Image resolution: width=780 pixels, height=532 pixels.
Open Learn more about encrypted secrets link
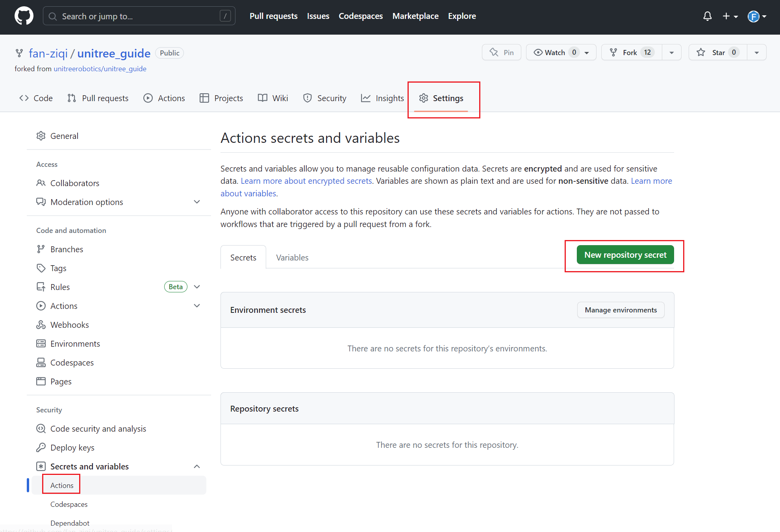coord(306,181)
